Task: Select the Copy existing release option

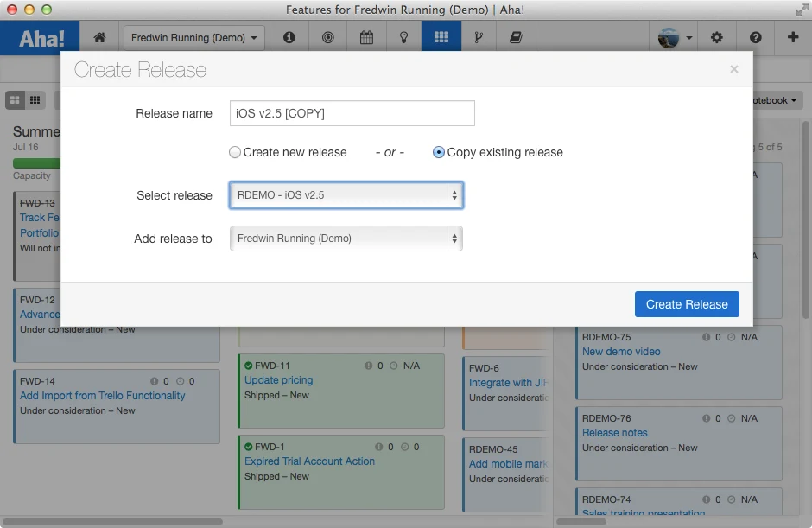Action: click(x=439, y=152)
